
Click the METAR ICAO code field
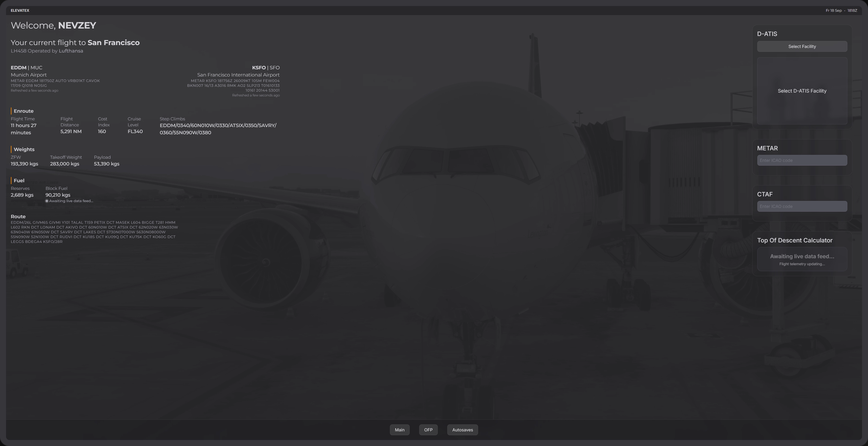[x=802, y=160]
